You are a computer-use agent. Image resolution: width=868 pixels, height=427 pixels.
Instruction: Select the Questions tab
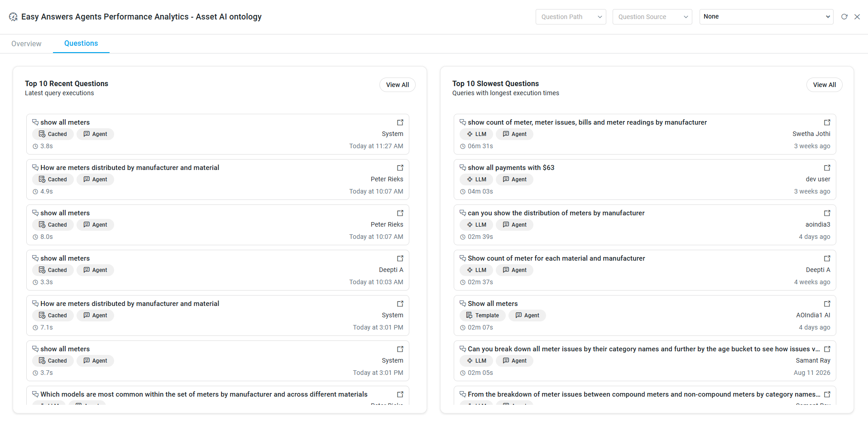point(81,44)
